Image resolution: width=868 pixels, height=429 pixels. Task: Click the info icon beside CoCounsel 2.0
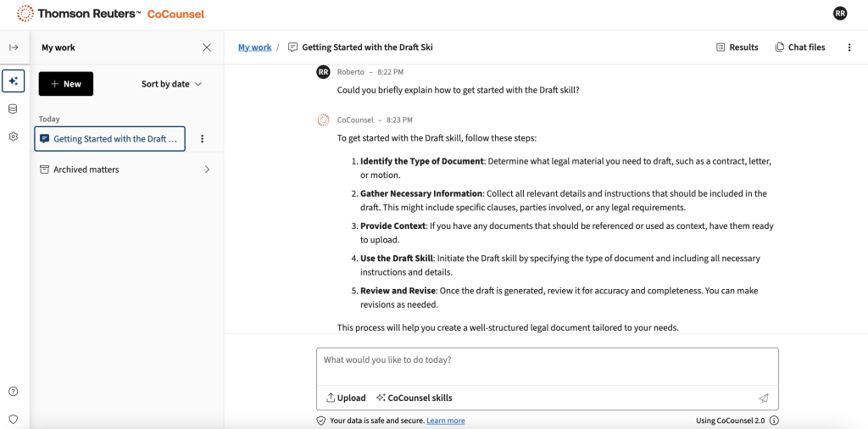click(x=774, y=421)
